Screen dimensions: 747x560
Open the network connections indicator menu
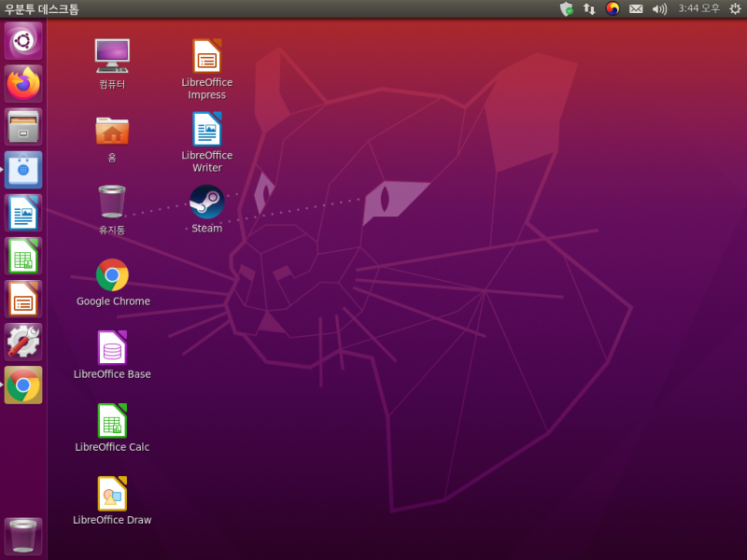589,9
